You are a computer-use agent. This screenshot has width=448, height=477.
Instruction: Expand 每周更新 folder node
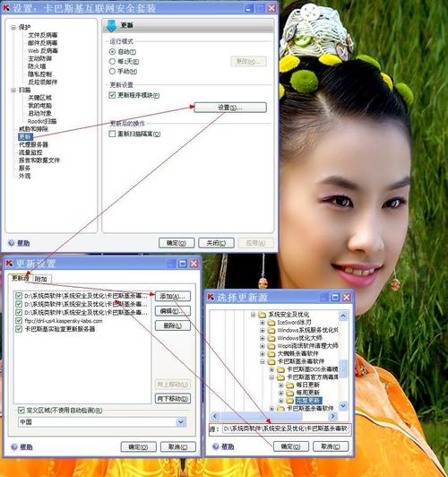pyautogui.click(x=281, y=393)
